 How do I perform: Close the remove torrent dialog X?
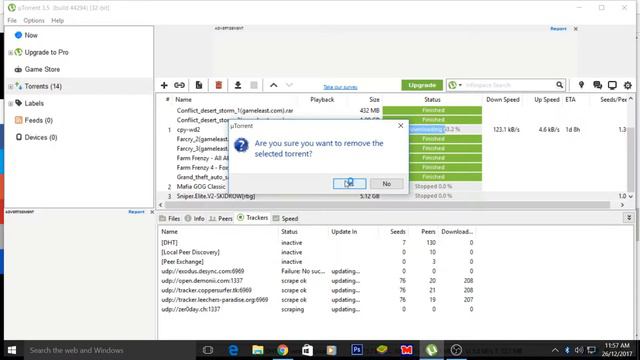[400, 125]
